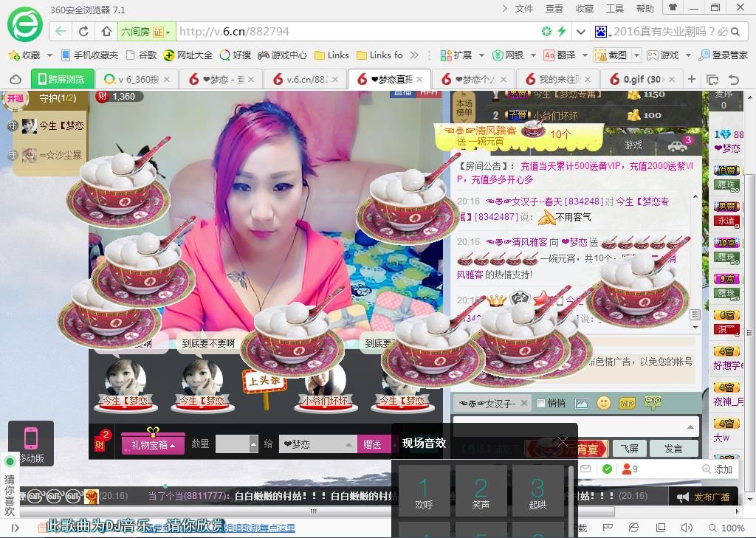The width and height of the screenshot is (756, 538).
Task: Expand the 扩展 extensions dropdown arrow
Action: 481,55
